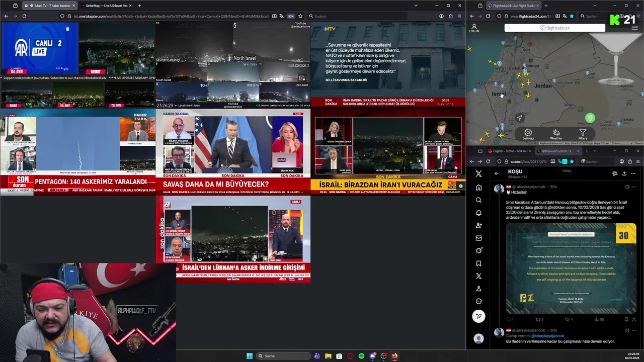644x362 pixels.
Task: Open Flightradar24 Weather panel
Action: click(556, 134)
